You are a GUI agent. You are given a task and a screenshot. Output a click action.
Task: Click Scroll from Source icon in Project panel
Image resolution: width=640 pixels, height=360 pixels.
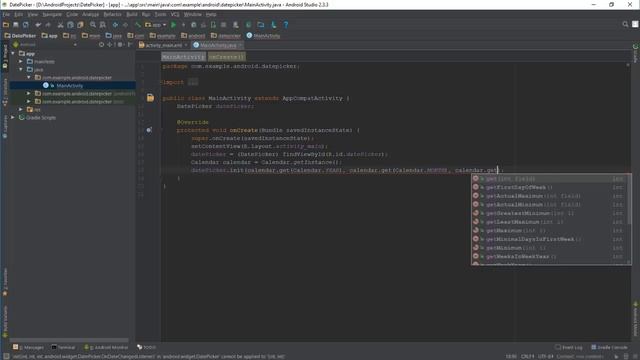coord(101,44)
